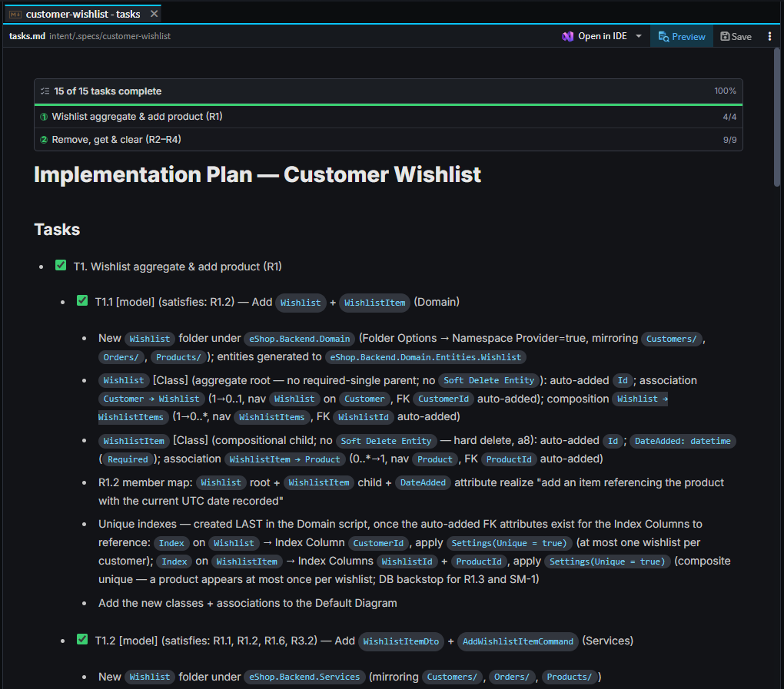Screen dimensions: 784x689
Task: Click the green progress bar
Action: (388, 104)
